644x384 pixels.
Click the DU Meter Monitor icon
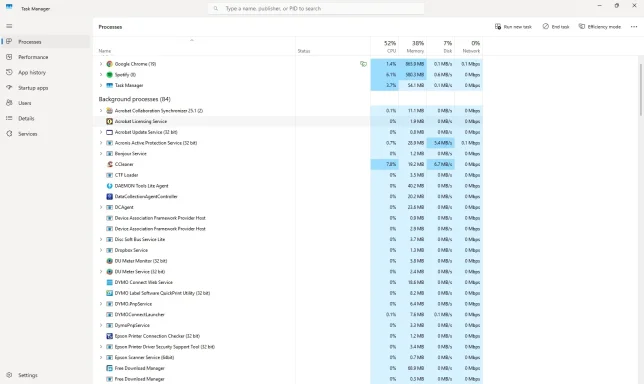pyautogui.click(x=109, y=261)
